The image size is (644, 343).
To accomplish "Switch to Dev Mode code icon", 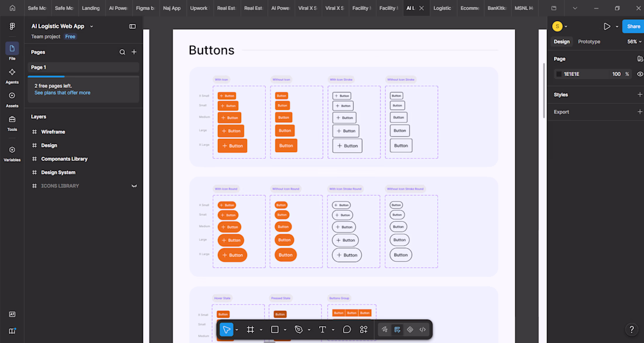I will 423,330.
